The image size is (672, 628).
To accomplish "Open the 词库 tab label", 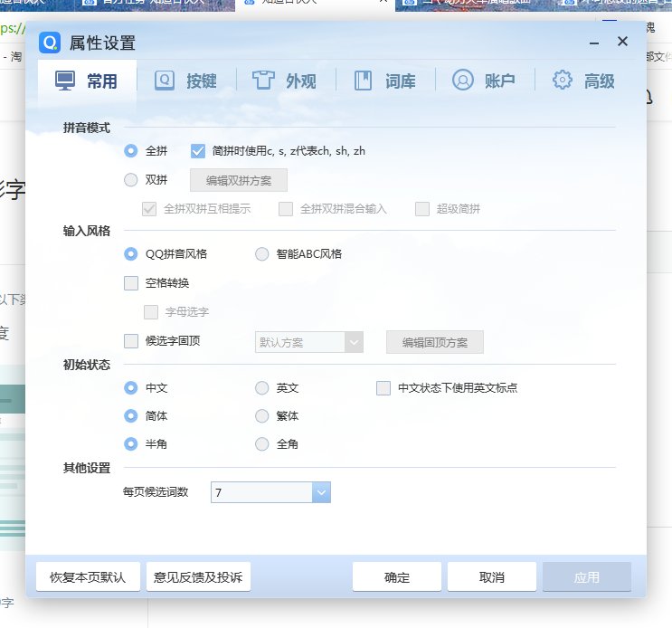I will click(x=401, y=81).
